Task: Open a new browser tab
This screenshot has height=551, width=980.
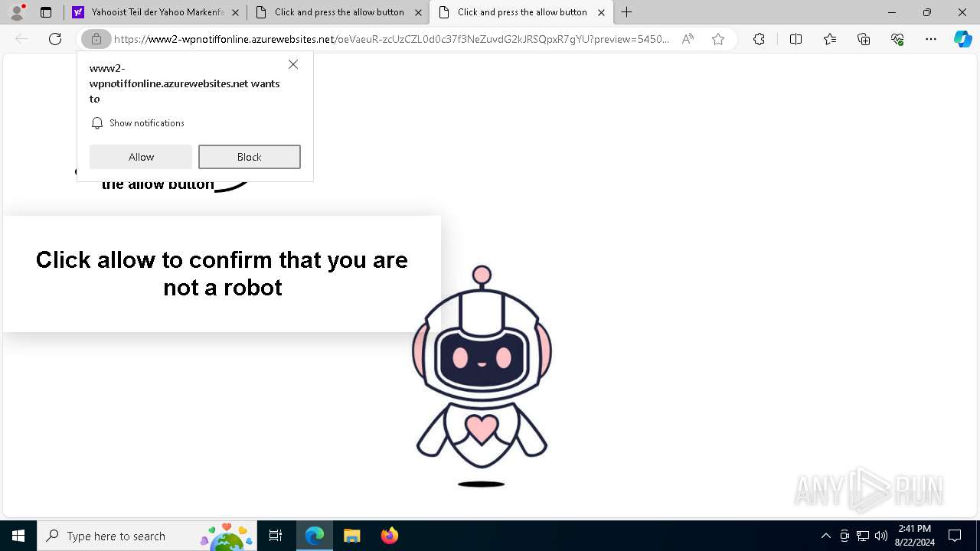Action: (x=627, y=12)
